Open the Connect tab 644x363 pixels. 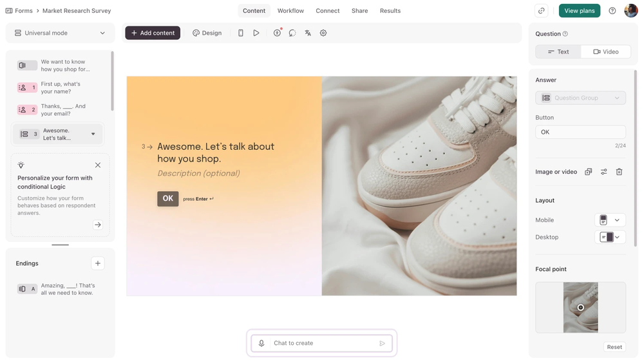(x=327, y=11)
